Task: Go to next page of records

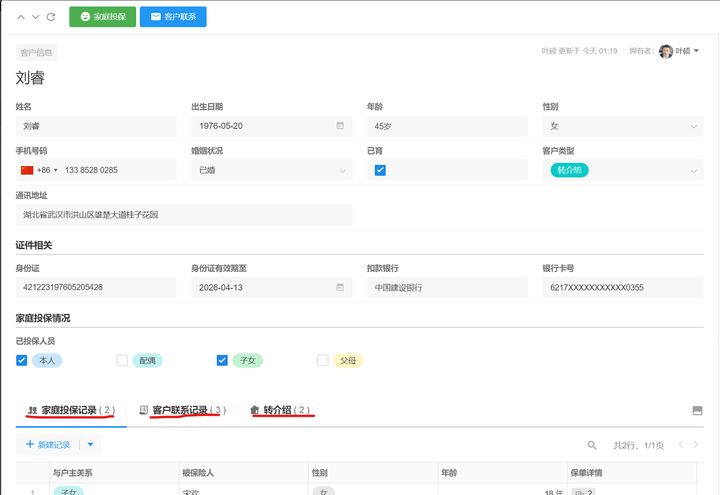Action: point(696,444)
